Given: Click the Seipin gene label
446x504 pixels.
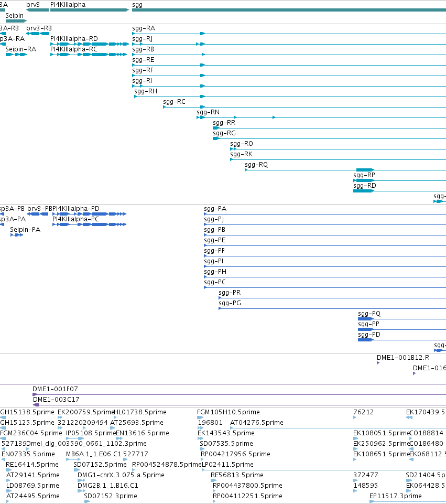Looking at the screenshot, I should tap(15, 15).
